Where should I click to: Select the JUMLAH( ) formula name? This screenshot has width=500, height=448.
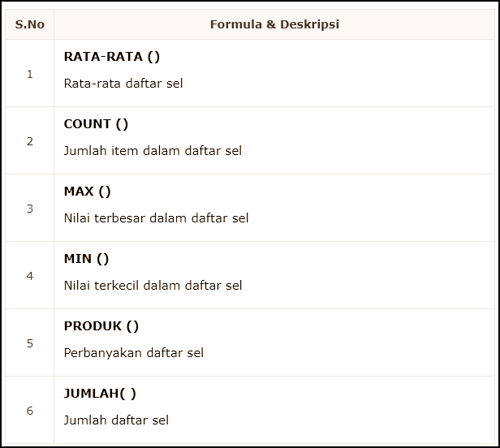click(100, 394)
